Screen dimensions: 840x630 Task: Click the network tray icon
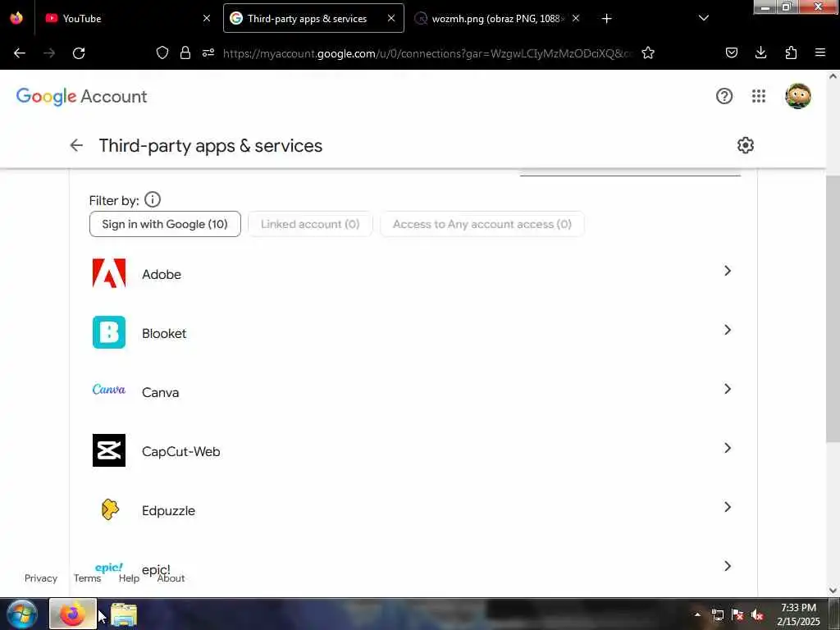717,615
